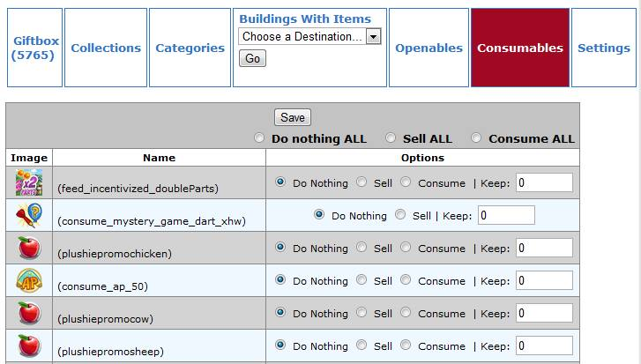Select the Consume ALL radio button
The height and width of the screenshot is (364, 641).
476,137
